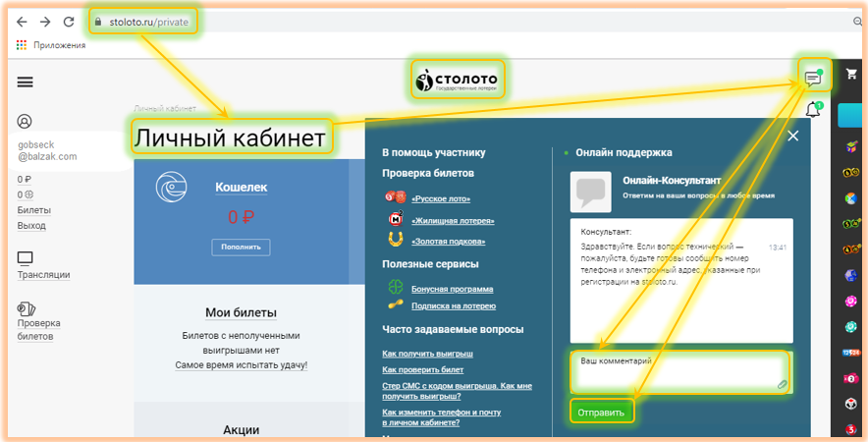Click the Личный кабинет breadcrumb

165,109
